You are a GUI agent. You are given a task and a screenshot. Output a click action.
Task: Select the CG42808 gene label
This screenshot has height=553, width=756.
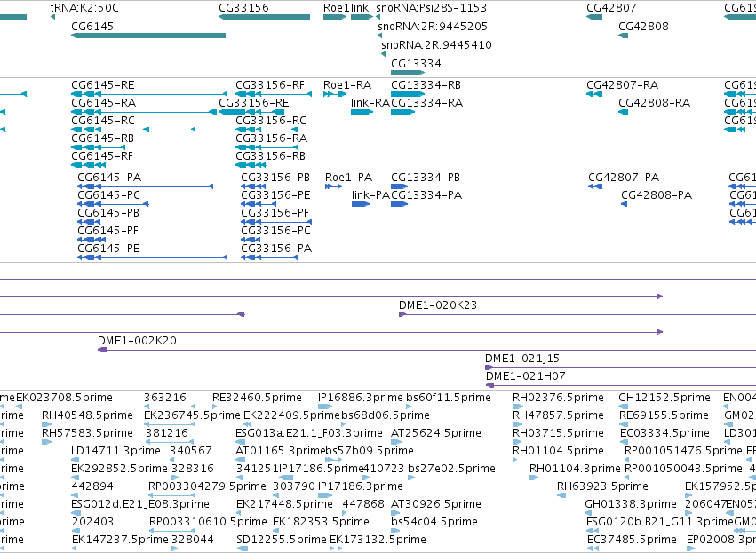pos(644,26)
